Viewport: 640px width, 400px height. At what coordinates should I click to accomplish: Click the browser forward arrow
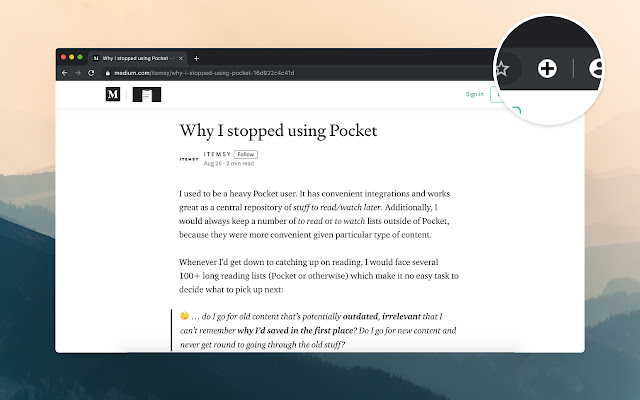click(78, 73)
